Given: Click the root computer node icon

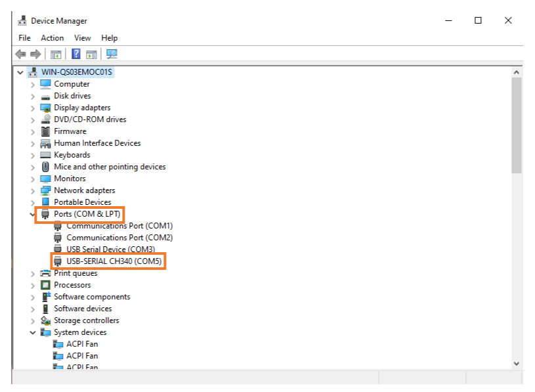Looking at the screenshot, I should 33,72.
